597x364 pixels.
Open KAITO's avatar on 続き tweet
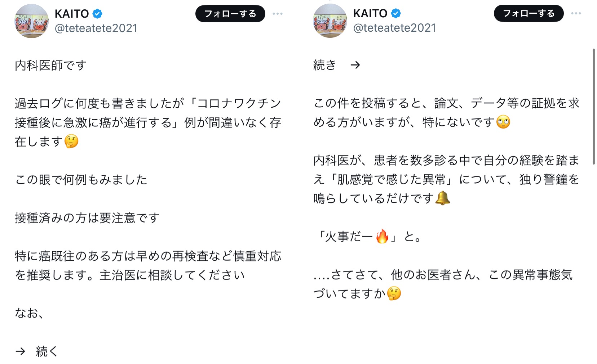coord(330,21)
